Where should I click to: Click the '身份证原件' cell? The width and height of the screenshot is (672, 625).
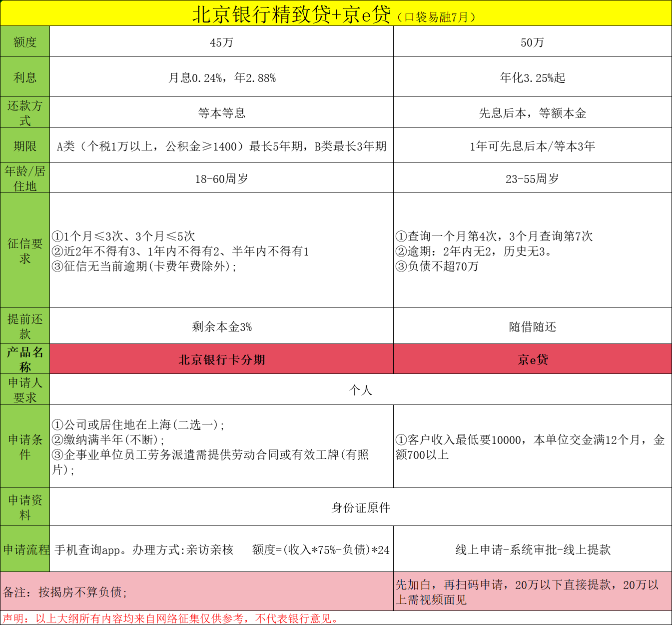click(361, 507)
